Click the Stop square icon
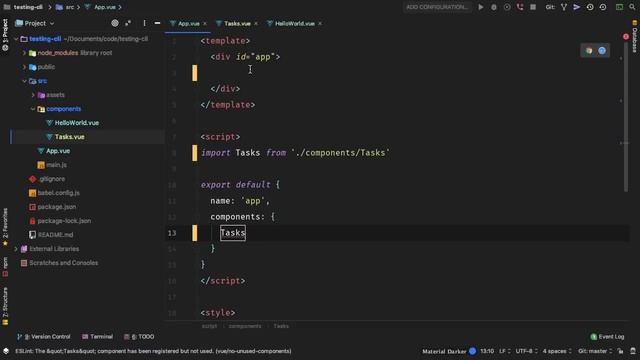 533,7
